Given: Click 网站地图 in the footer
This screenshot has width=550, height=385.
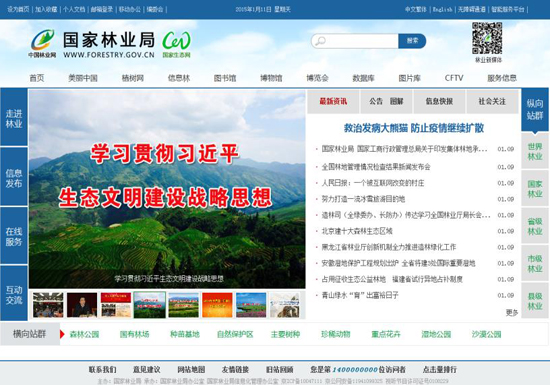Looking at the screenshot, I should (x=191, y=369).
